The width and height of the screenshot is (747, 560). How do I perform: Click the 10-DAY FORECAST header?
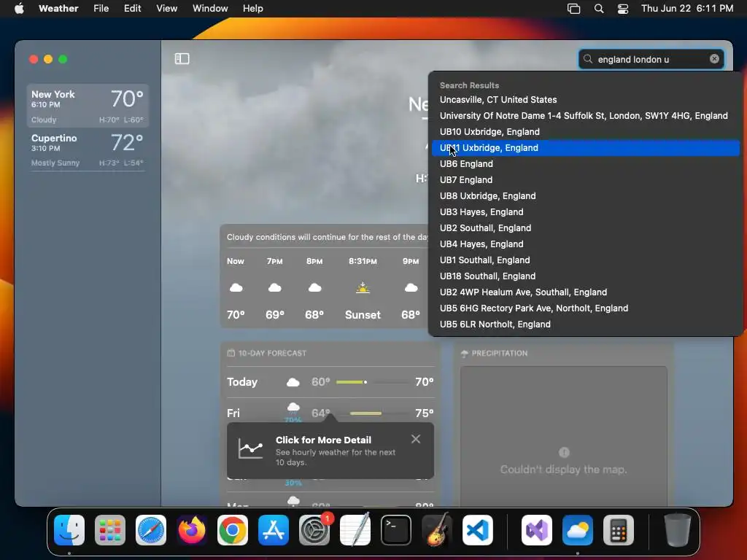point(267,354)
